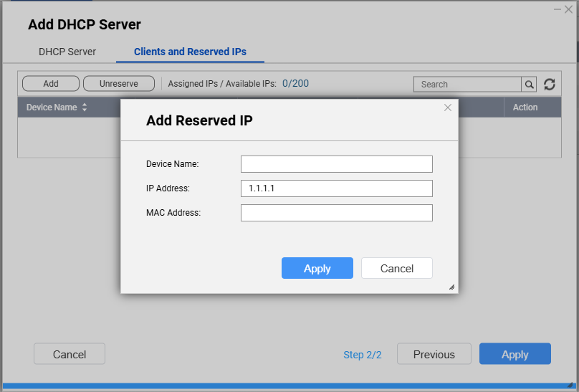Switch to the DHCP Server tab
579x392 pixels.
(x=67, y=52)
